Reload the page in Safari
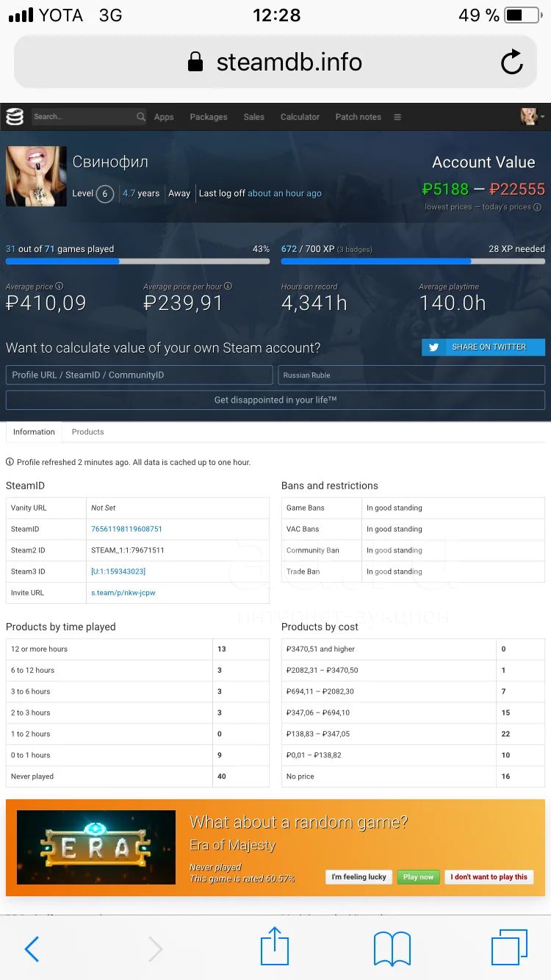 point(512,62)
